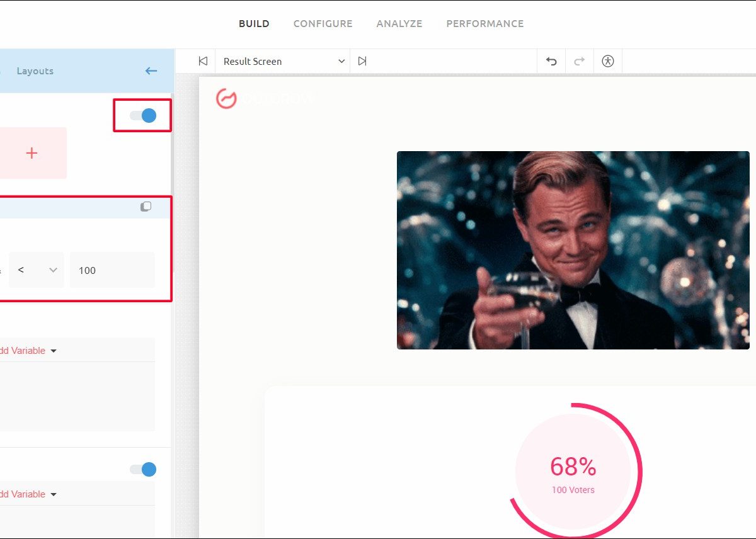
Task: Click the redo arrow icon
Action: (x=580, y=61)
